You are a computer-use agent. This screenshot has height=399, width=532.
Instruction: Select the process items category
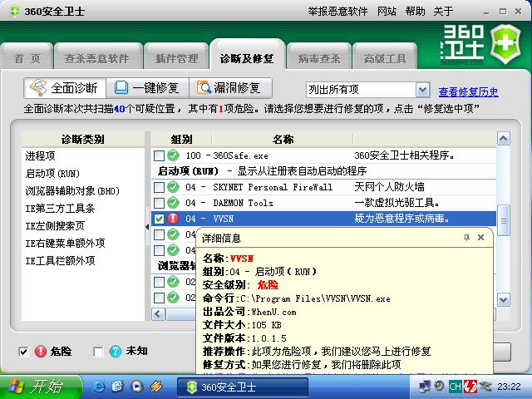(x=40, y=155)
